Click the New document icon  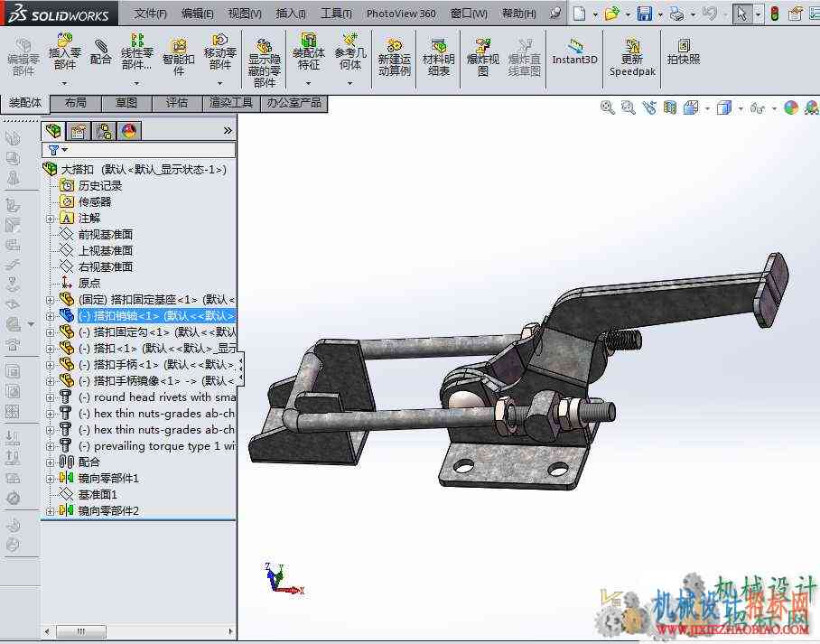[580, 14]
